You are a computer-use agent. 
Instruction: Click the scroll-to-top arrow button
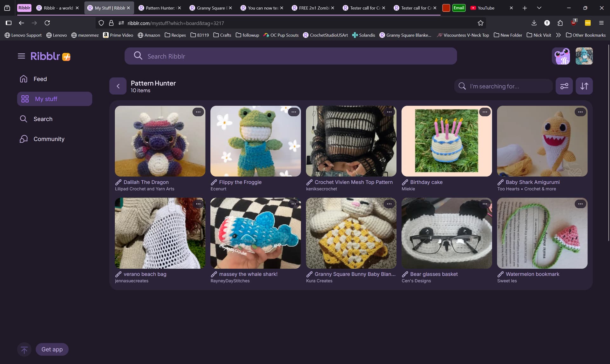pos(24,349)
